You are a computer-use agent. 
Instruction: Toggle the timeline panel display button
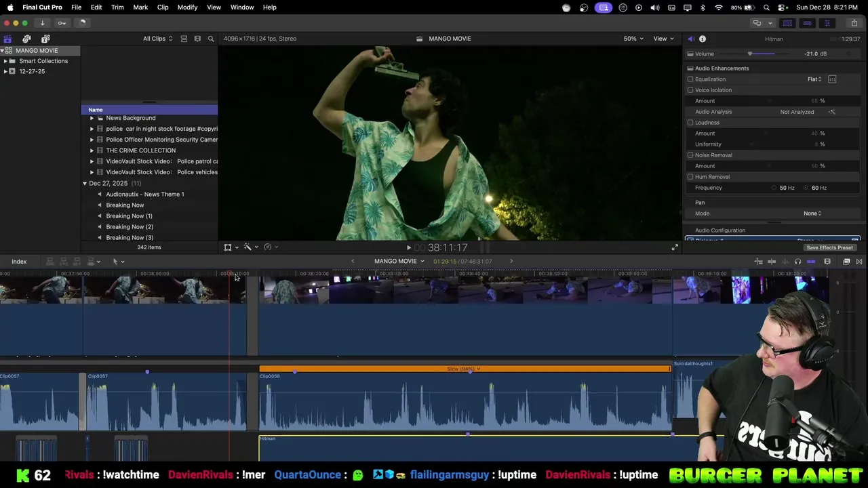807,23
